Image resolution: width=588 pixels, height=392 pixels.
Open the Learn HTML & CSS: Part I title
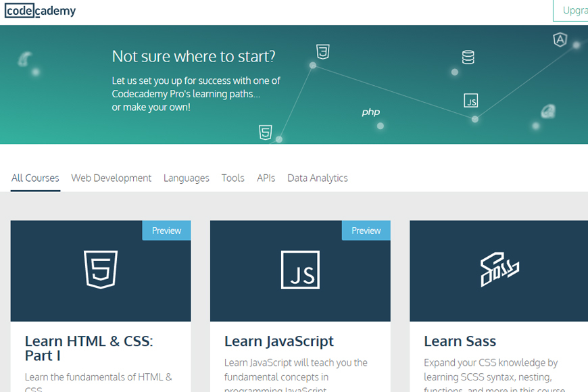coord(89,348)
